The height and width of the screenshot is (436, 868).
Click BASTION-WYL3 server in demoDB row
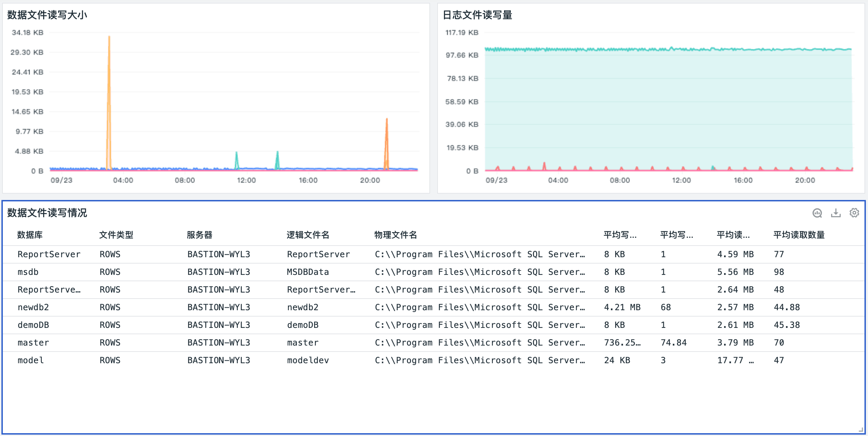click(x=219, y=325)
